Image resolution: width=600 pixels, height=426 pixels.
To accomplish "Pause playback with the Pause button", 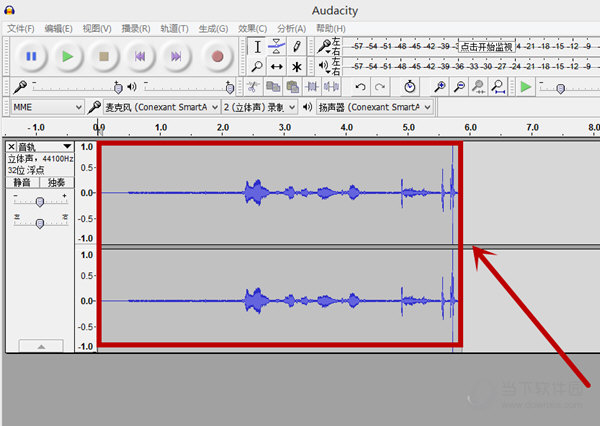I will [x=31, y=57].
